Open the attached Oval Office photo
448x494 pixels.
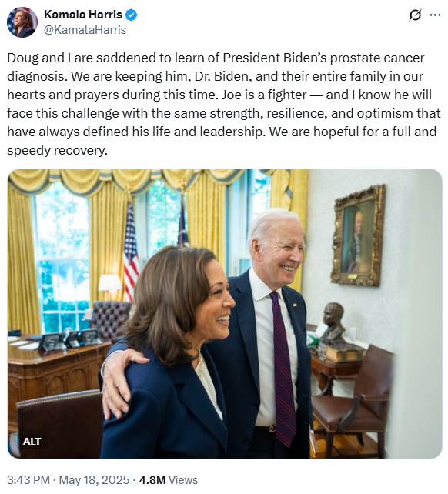click(x=225, y=314)
